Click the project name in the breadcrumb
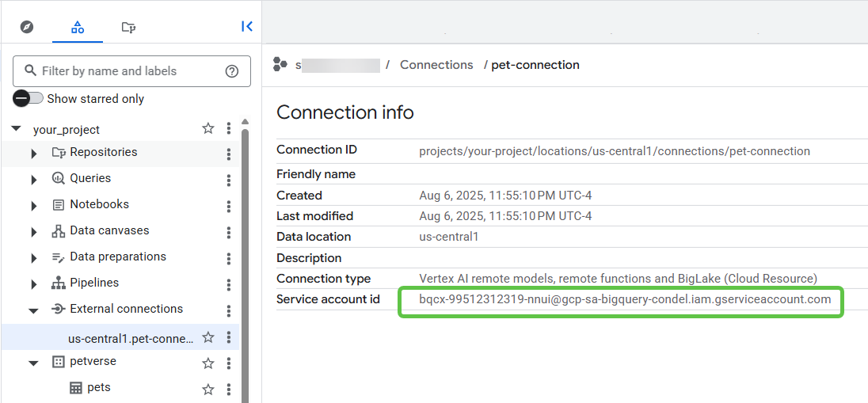 click(337, 65)
